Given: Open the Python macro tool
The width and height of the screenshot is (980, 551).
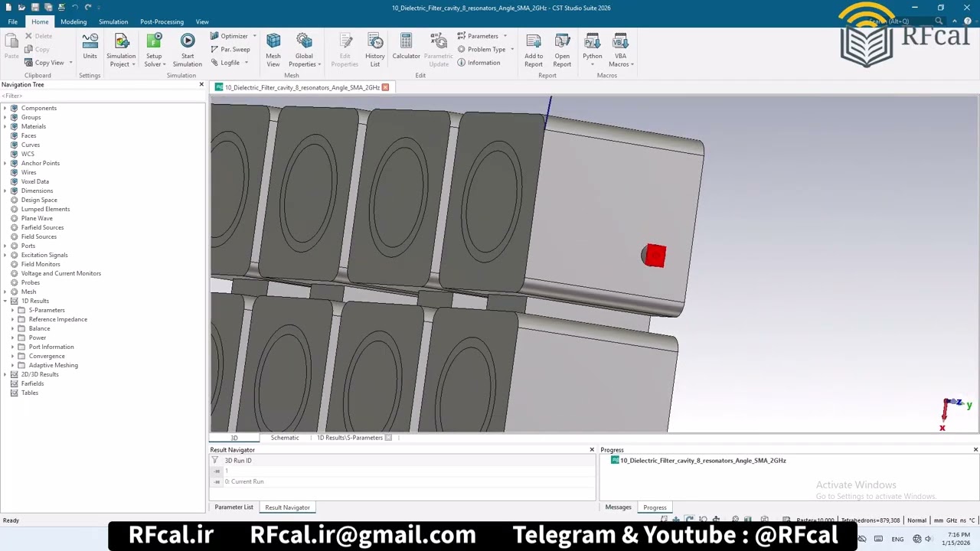Looking at the screenshot, I should pyautogui.click(x=593, y=50).
